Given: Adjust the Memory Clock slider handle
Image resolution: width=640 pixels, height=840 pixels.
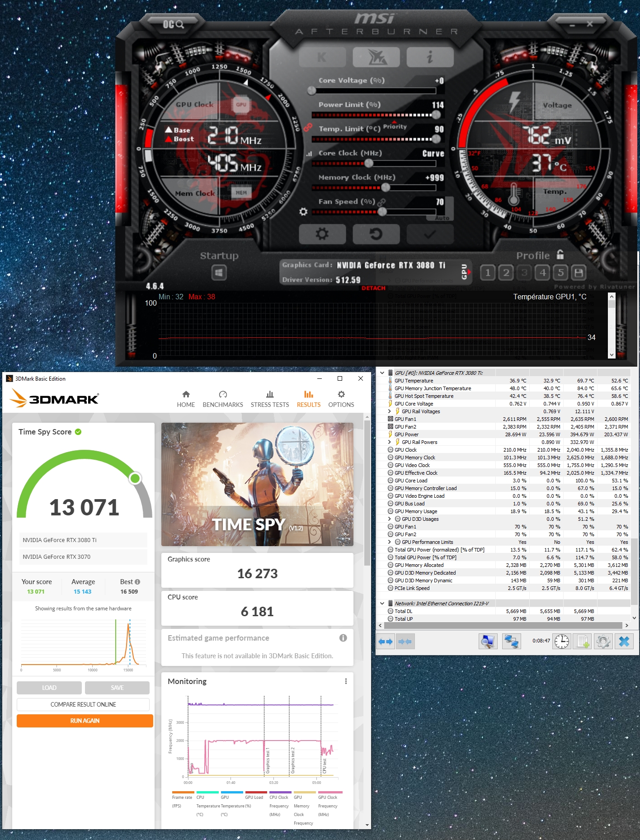Looking at the screenshot, I should click(386, 187).
